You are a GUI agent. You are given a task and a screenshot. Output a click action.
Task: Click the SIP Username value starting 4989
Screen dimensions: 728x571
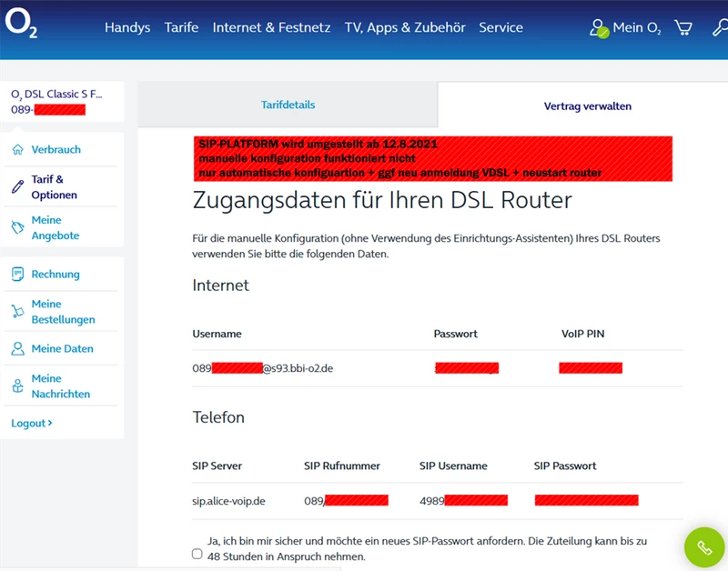click(x=463, y=500)
